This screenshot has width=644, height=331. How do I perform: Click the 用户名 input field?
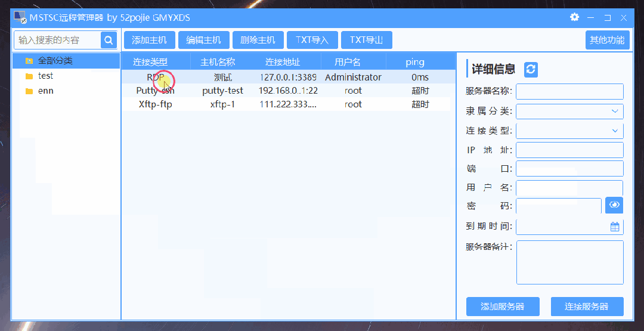coord(569,188)
